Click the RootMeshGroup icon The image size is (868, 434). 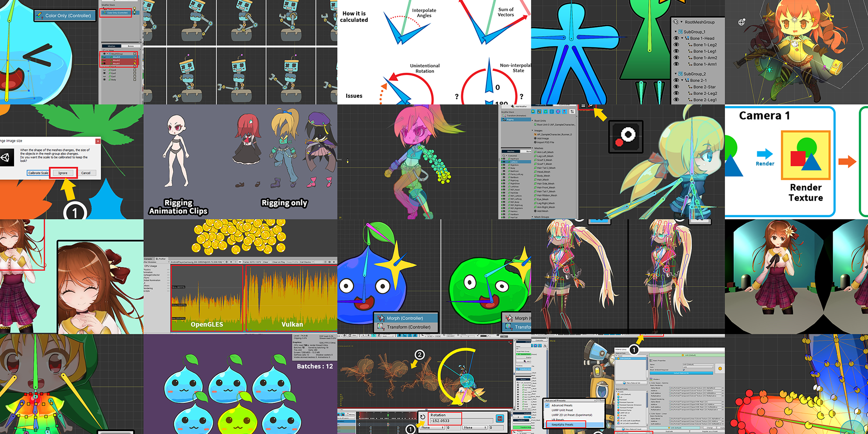pos(676,22)
